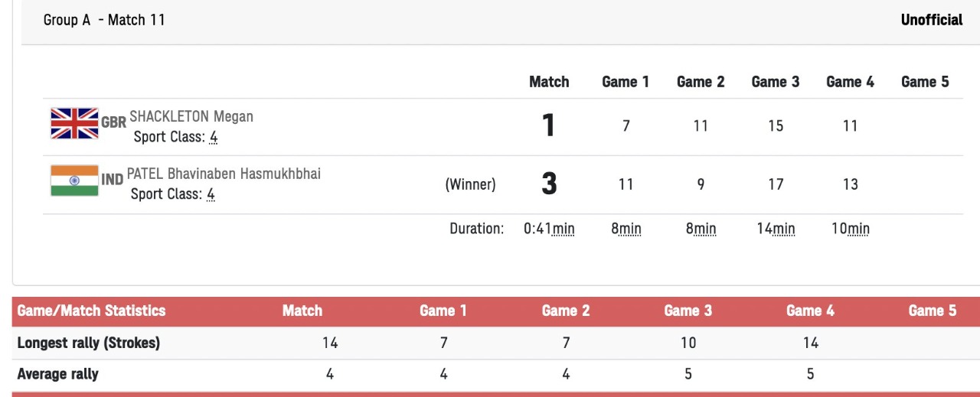980x397 pixels.
Task: Select the Game 1 column header
Action: [x=626, y=82]
